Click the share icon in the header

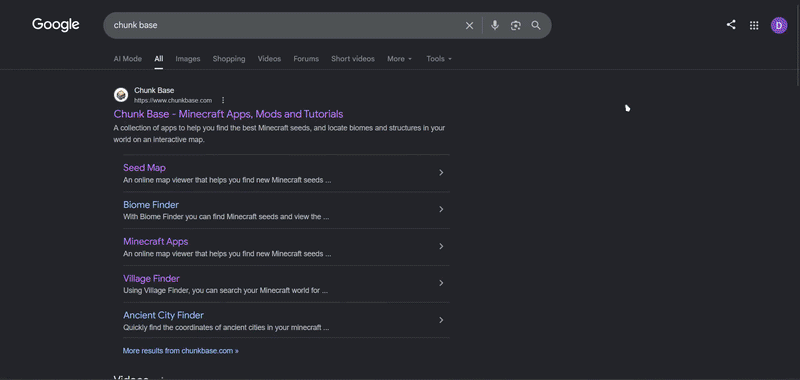(x=731, y=24)
